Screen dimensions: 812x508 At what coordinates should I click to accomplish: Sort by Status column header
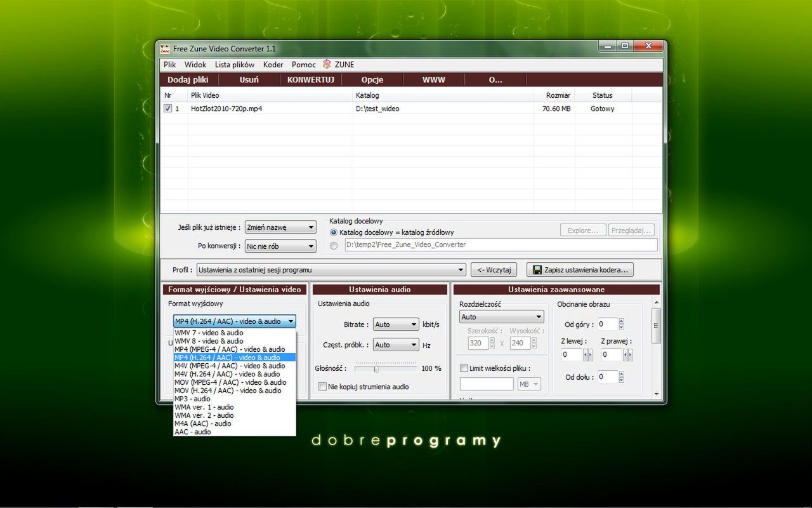point(603,95)
